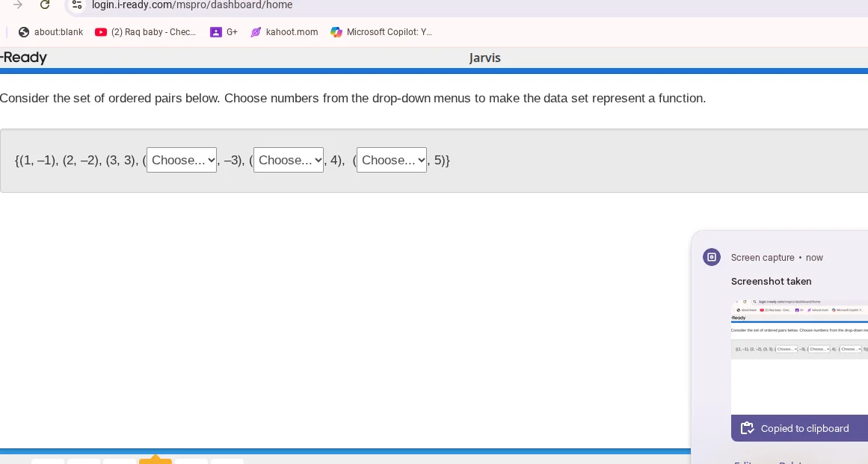
Task: Open the second Choose... dropdown menu
Action: tap(289, 160)
